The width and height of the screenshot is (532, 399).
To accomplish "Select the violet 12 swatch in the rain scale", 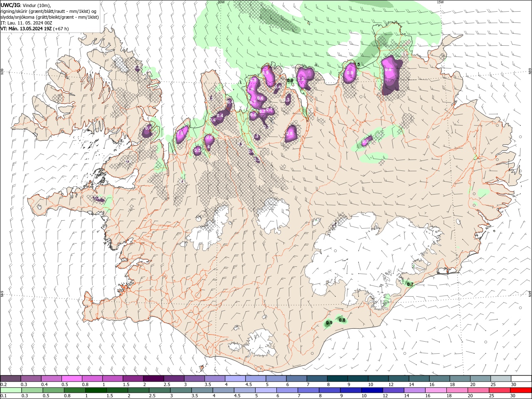I will point(393,390).
